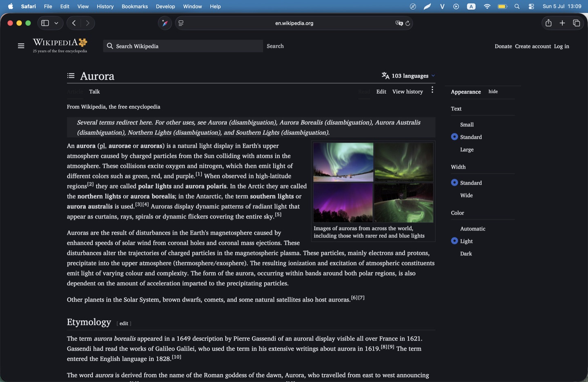This screenshot has width=588, height=382.
Task: Click the Safari sidebar toggle icon
Action: click(x=45, y=23)
